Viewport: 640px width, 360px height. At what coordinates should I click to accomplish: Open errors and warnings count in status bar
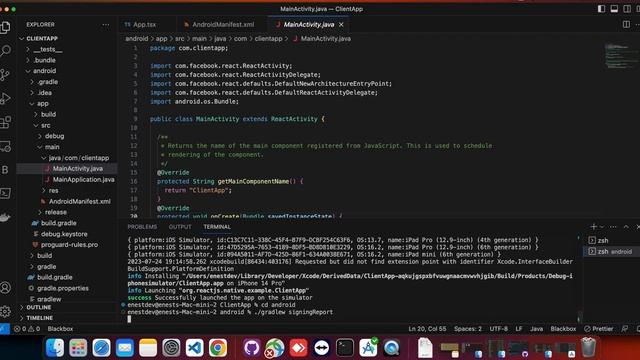click(x=27, y=329)
